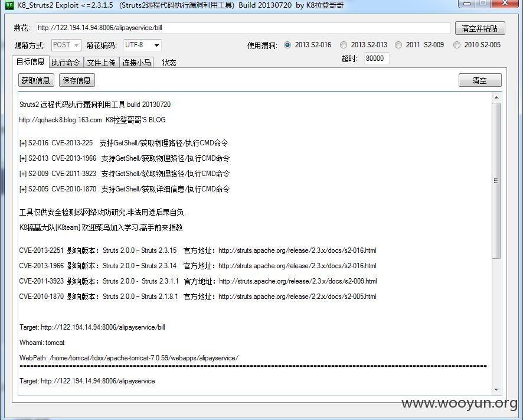Click the target URL input field
This screenshot has width=523, height=420.
(243, 28)
